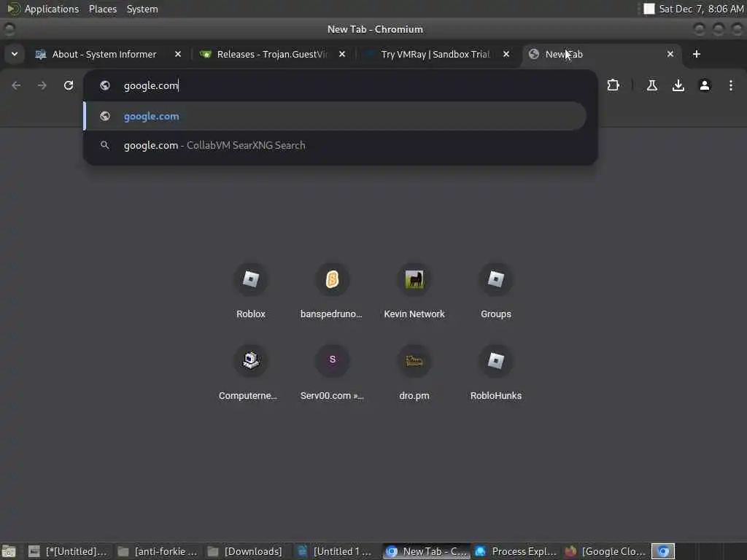Open the Roblox shortcut tile
Image resolution: width=747 pixels, height=560 pixels.
click(251, 290)
